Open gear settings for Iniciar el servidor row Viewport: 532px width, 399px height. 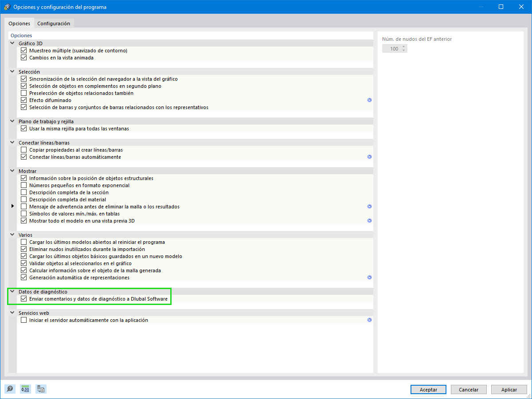369,320
